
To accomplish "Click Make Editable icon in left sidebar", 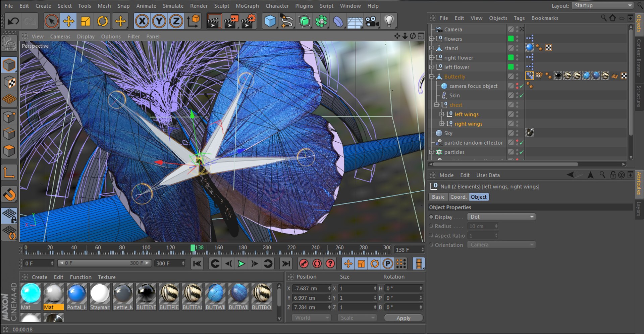I will point(9,44).
